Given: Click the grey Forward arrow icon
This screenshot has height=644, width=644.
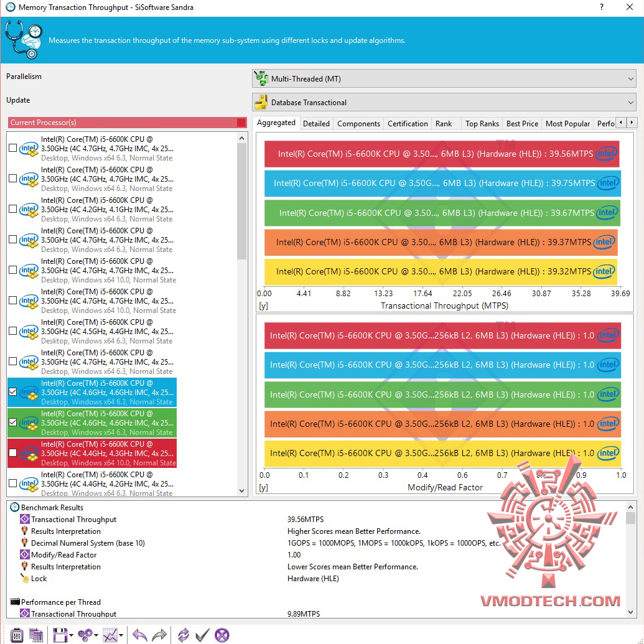Looking at the screenshot, I should pyautogui.click(x=159, y=635).
